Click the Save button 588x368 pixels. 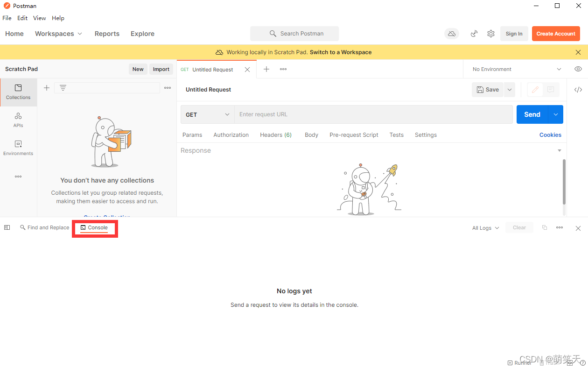(x=488, y=90)
